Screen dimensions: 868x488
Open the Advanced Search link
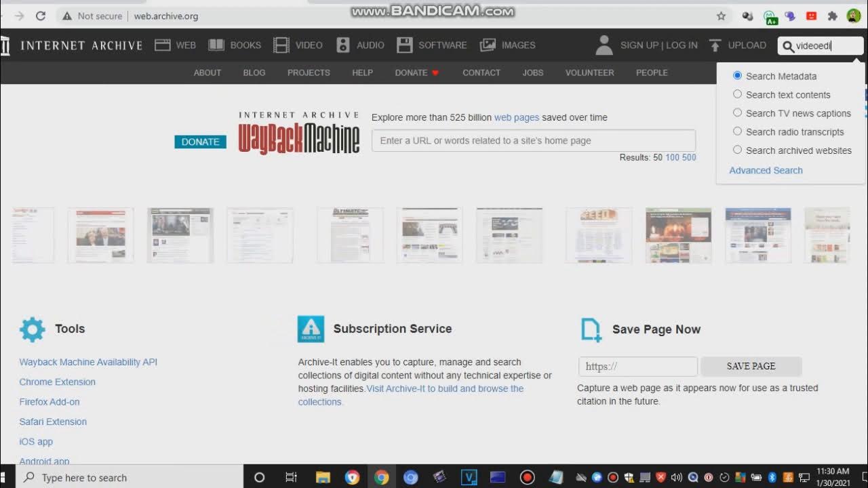tap(766, 170)
